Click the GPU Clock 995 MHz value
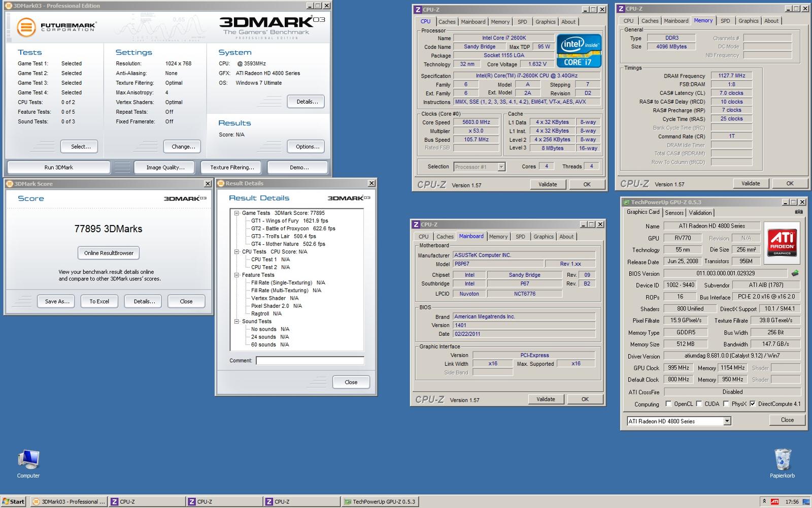Viewport: 812px width, 508px height. click(x=679, y=368)
